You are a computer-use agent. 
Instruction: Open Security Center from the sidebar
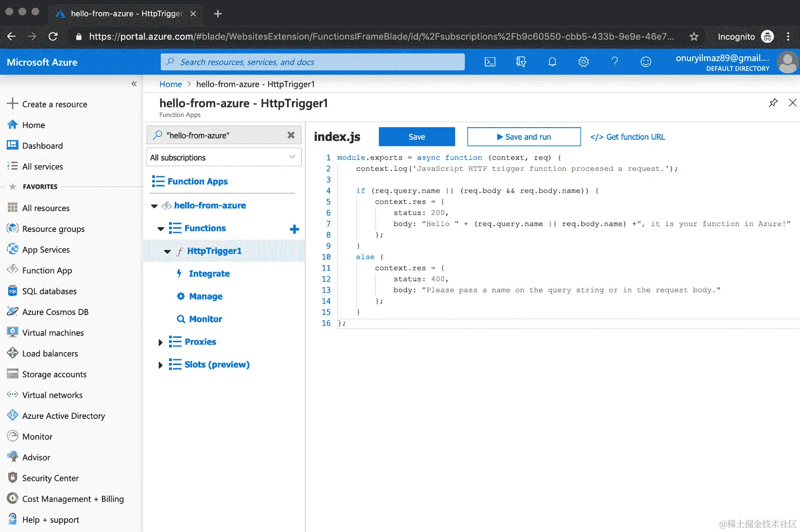(50, 478)
